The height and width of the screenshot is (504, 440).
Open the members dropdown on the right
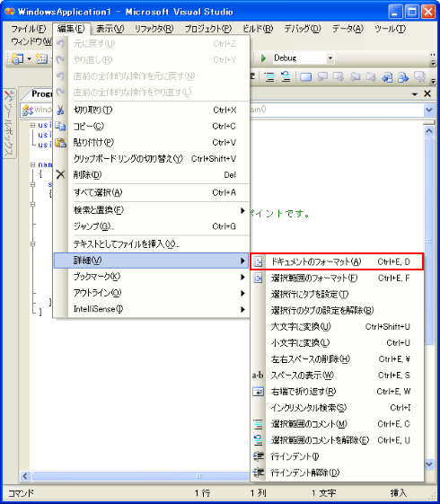click(428, 110)
